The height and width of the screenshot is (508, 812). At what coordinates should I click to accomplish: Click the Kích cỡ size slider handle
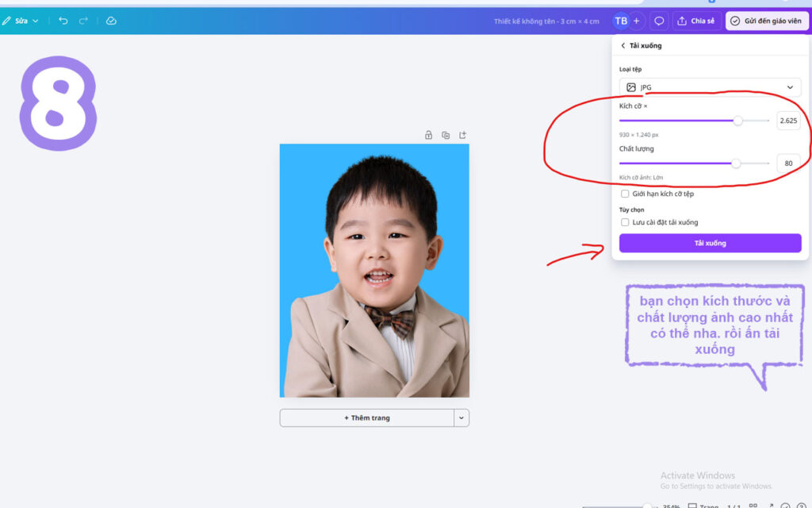point(738,121)
